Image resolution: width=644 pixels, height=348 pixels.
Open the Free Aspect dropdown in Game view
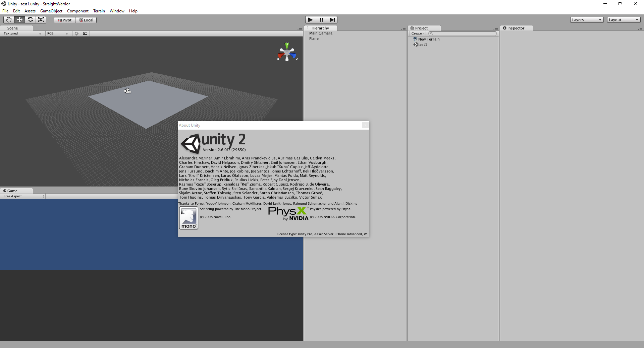pyautogui.click(x=24, y=196)
